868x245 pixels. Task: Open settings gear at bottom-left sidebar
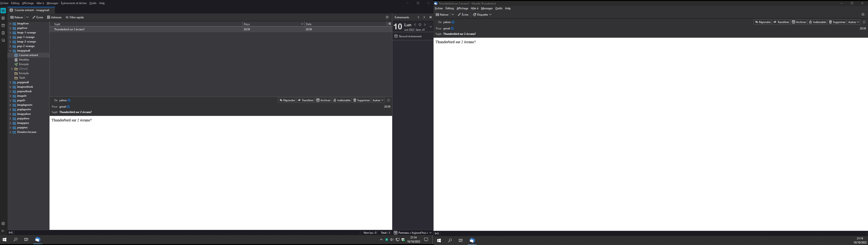3,224
